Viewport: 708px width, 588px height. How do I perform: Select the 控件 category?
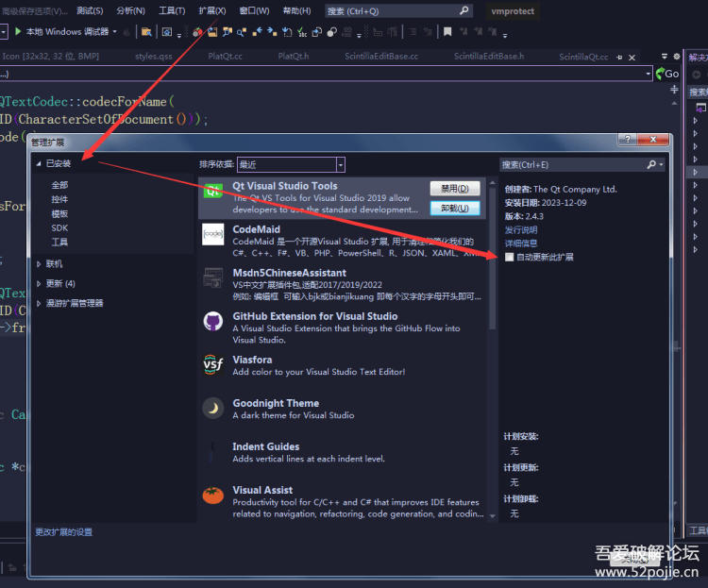(x=59, y=199)
